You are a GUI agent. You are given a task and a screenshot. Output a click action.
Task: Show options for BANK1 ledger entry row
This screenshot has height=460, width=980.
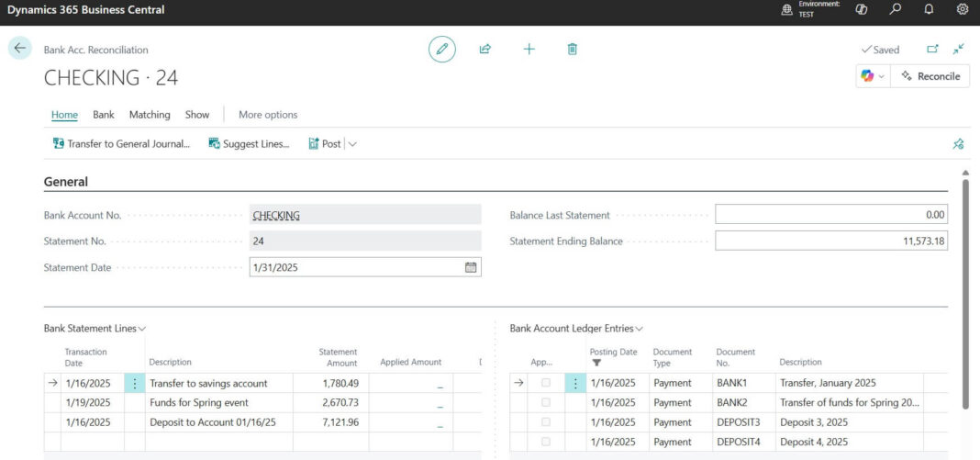coord(574,383)
